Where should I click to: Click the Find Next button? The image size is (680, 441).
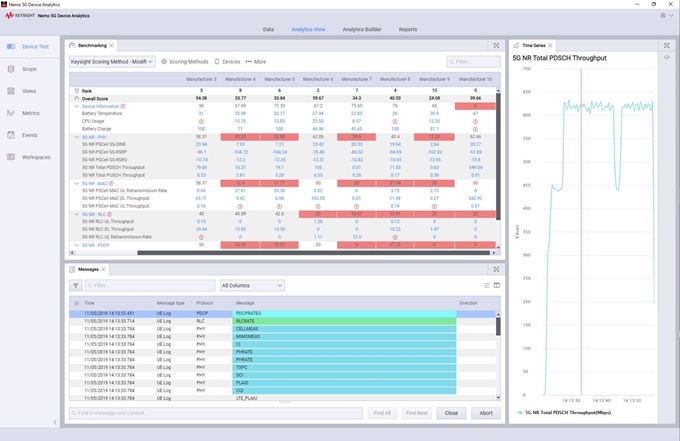pyautogui.click(x=415, y=412)
